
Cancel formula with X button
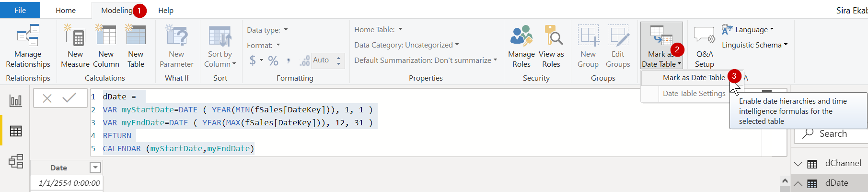pos(47,98)
